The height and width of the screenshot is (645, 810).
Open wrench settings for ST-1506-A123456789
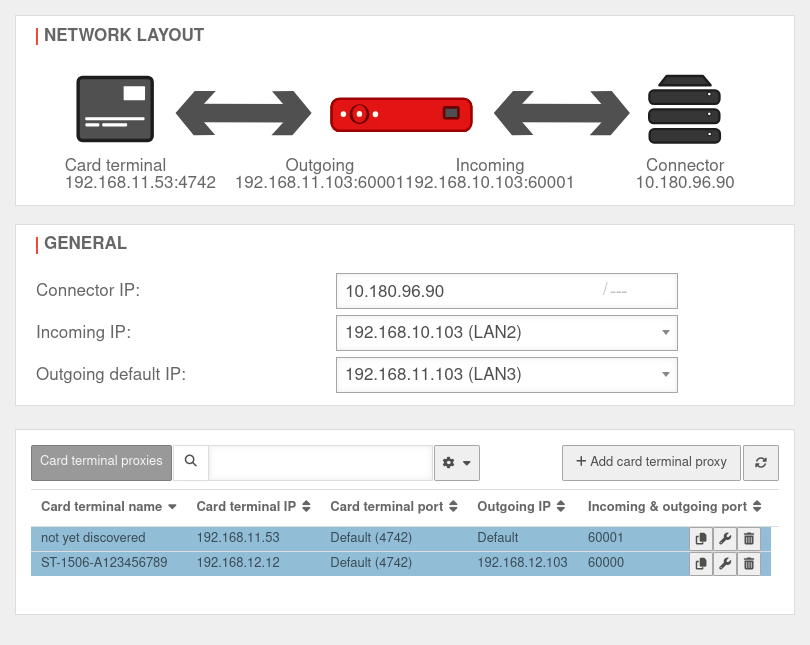coord(725,564)
